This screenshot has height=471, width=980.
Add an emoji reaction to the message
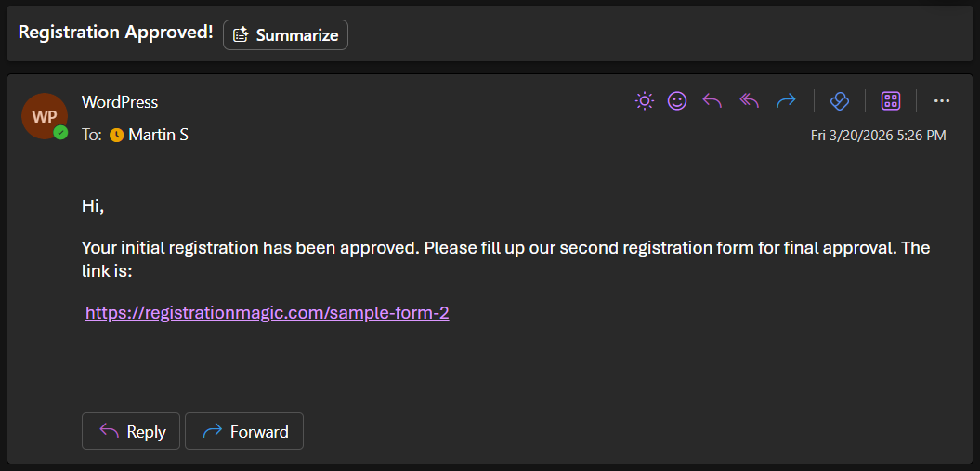pyautogui.click(x=677, y=101)
